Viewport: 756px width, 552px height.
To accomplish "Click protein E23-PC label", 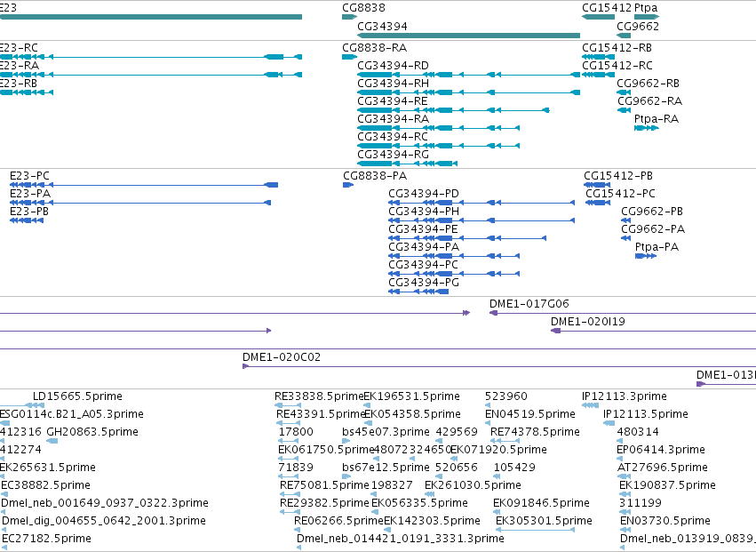I will click(x=29, y=176).
